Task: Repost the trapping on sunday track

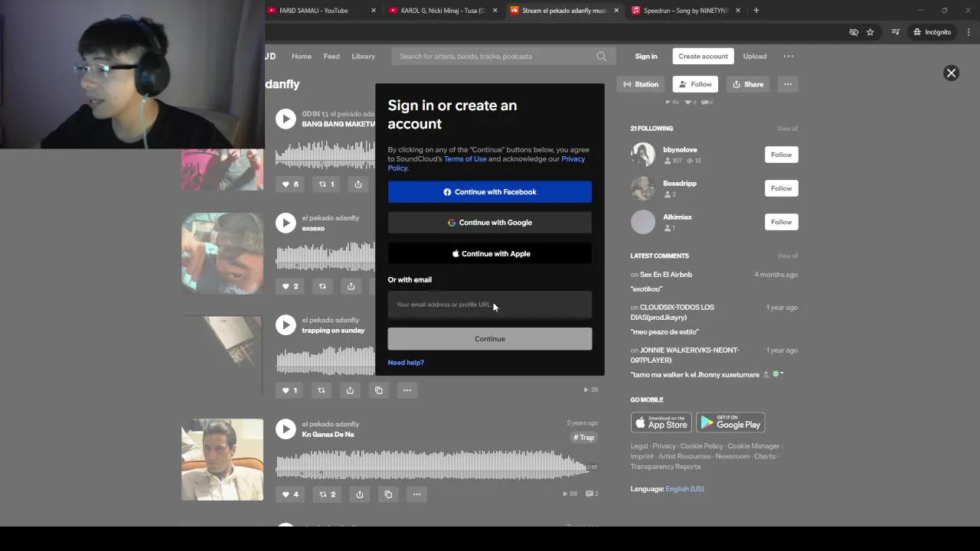Action: coord(322,390)
